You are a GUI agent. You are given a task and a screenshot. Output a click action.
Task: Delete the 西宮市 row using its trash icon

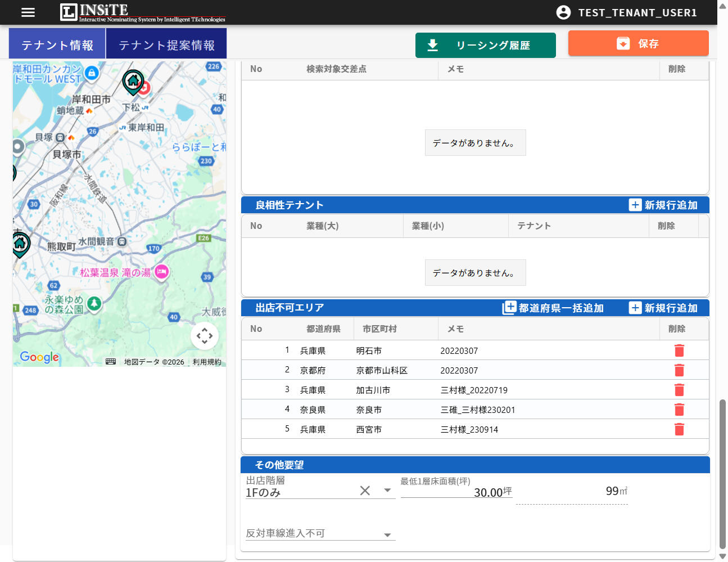point(679,429)
